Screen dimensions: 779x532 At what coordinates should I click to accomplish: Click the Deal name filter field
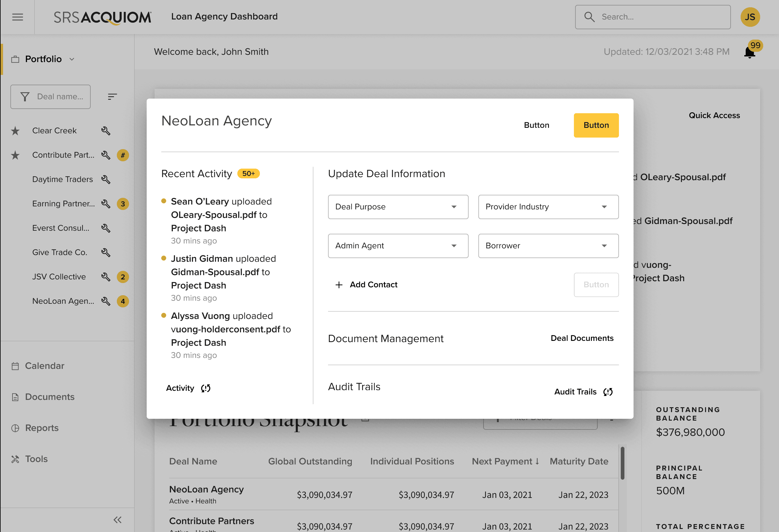pyautogui.click(x=50, y=96)
